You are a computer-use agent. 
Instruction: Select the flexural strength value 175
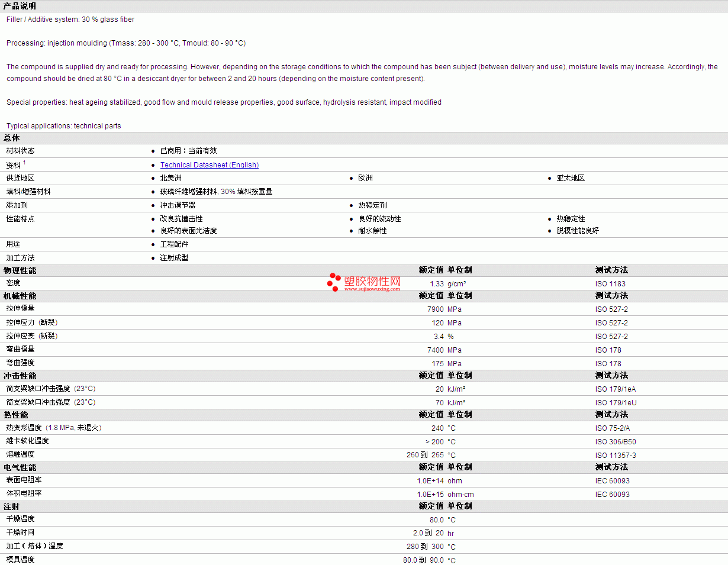[x=437, y=364]
